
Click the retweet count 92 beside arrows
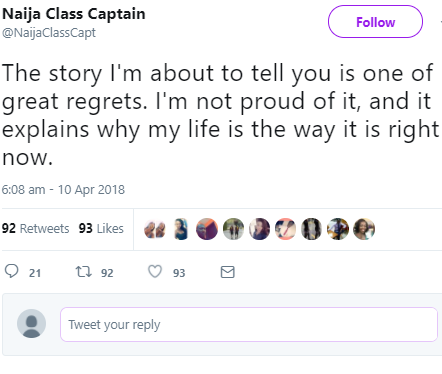107,273
